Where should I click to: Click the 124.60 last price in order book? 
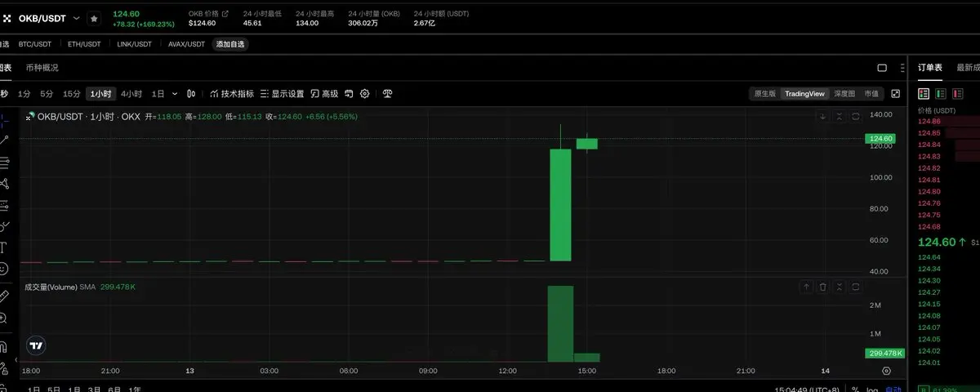point(936,242)
